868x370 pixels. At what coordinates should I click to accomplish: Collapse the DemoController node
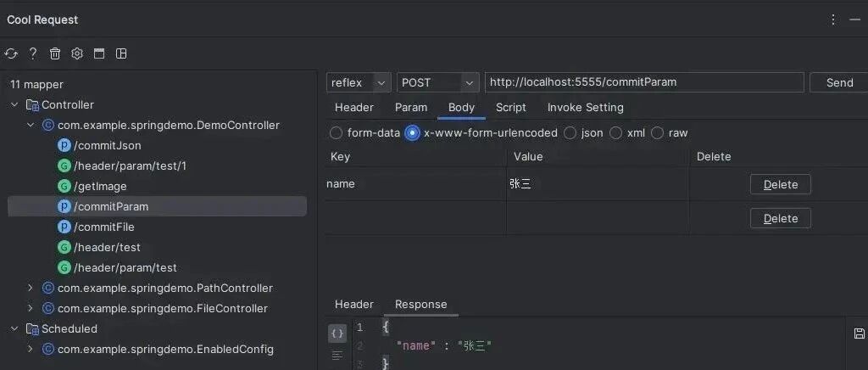pyautogui.click(x=31, y=126)
